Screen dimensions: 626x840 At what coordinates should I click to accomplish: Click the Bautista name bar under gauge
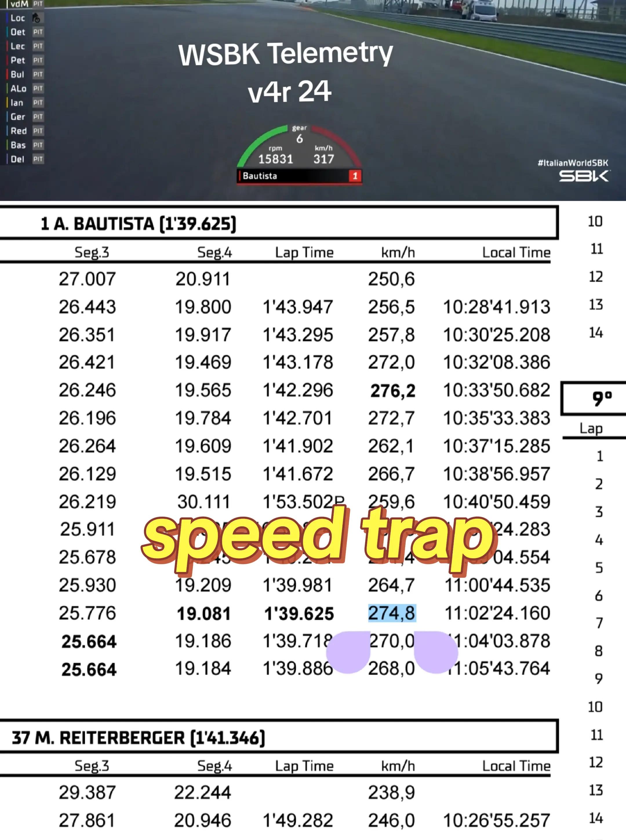[x=299, y=176]
